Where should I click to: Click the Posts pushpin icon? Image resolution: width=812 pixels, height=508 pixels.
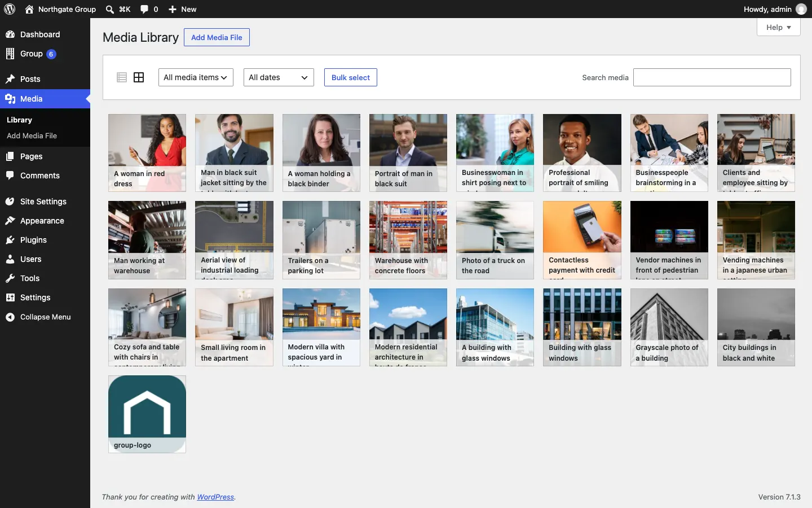[10, 79]
